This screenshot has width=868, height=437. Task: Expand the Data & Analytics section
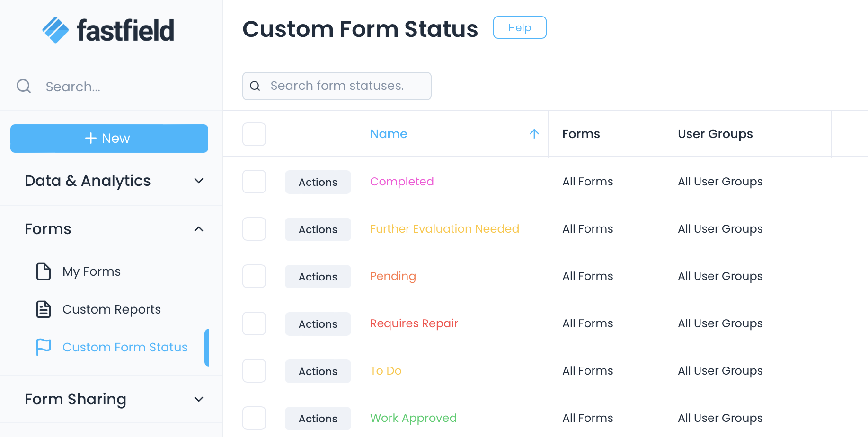coord(198,181)
